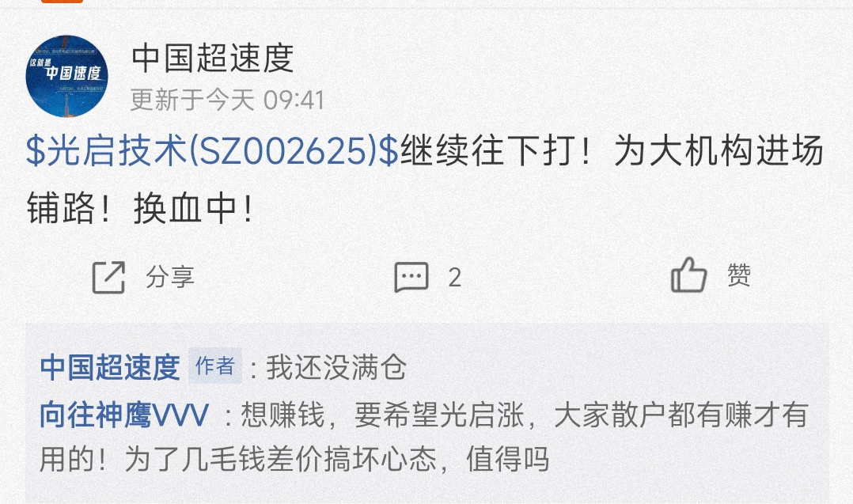Screen dimensions: 853x504
Task: Tap the 分享 text label
Action: (x=169, y=277)
